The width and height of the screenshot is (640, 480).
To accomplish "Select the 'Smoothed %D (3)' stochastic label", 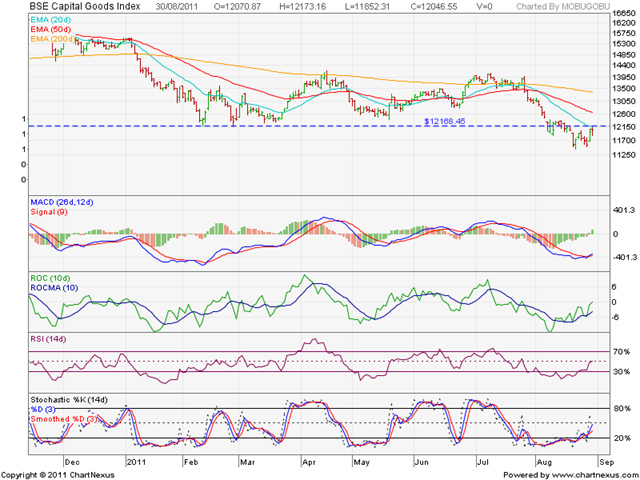I will 64,419.
